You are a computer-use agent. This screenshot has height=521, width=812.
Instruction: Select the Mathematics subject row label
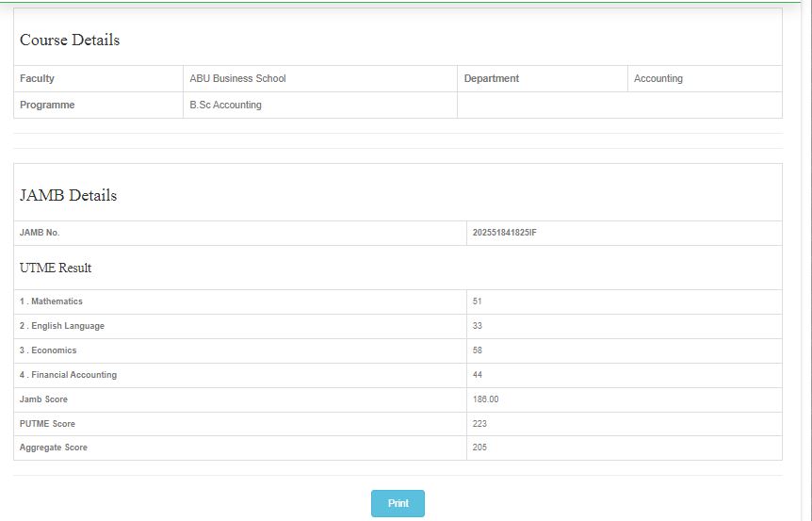click(x=52, y=301)
